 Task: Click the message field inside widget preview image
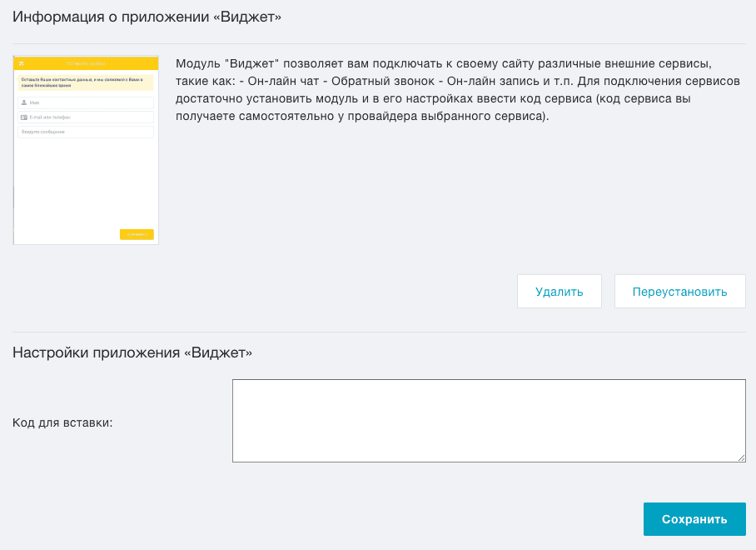point(86,132)
